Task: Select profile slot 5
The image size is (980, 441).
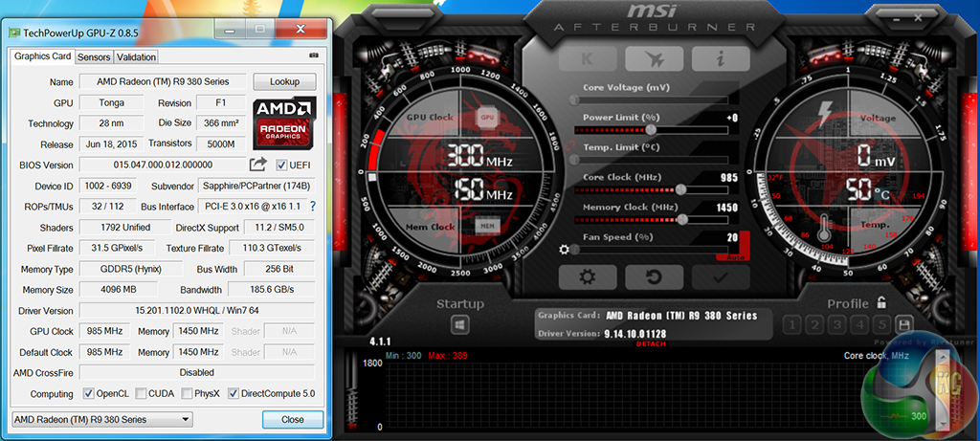Action: pos(881,324)
